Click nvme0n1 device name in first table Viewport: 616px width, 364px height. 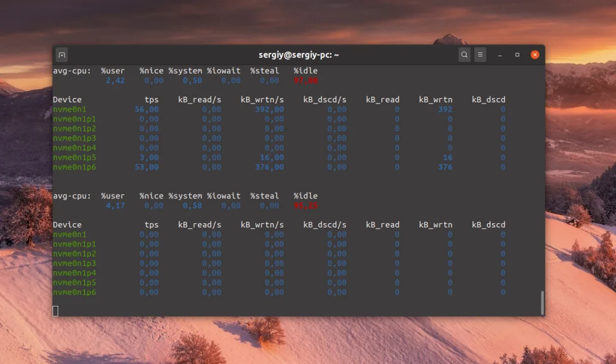click(70, 109)
